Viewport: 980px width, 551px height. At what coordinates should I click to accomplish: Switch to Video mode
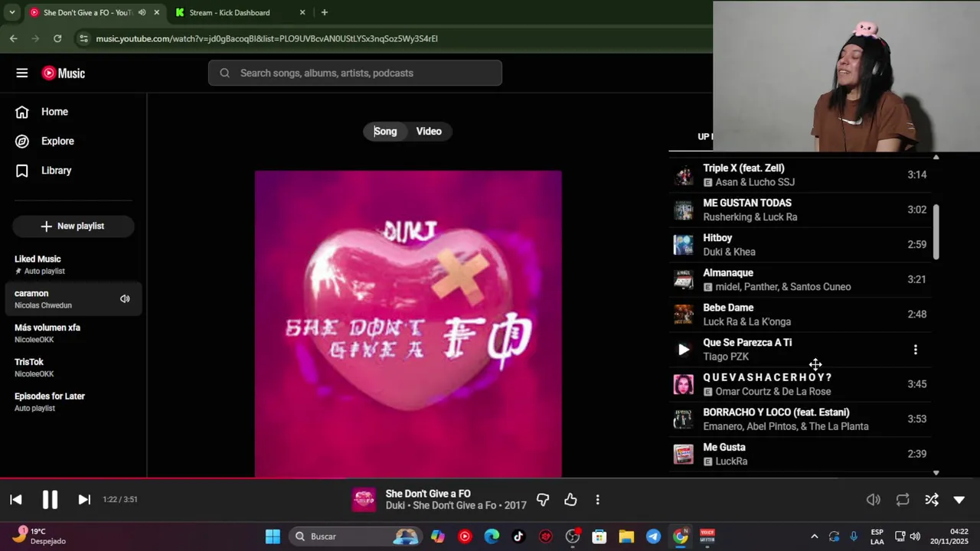click(429, 132)
